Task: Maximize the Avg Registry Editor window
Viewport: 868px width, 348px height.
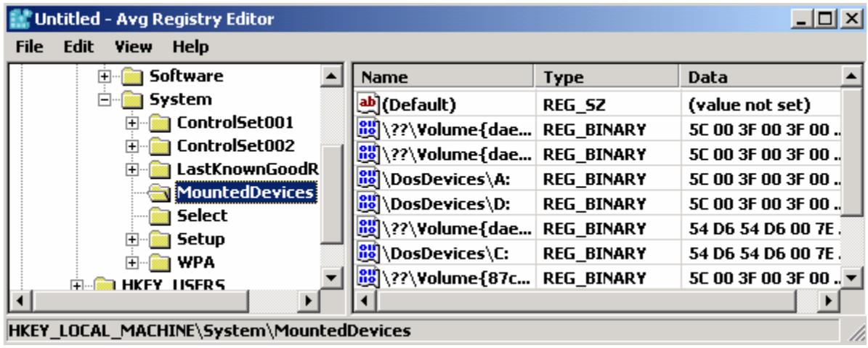Action: tap(825, 20)
